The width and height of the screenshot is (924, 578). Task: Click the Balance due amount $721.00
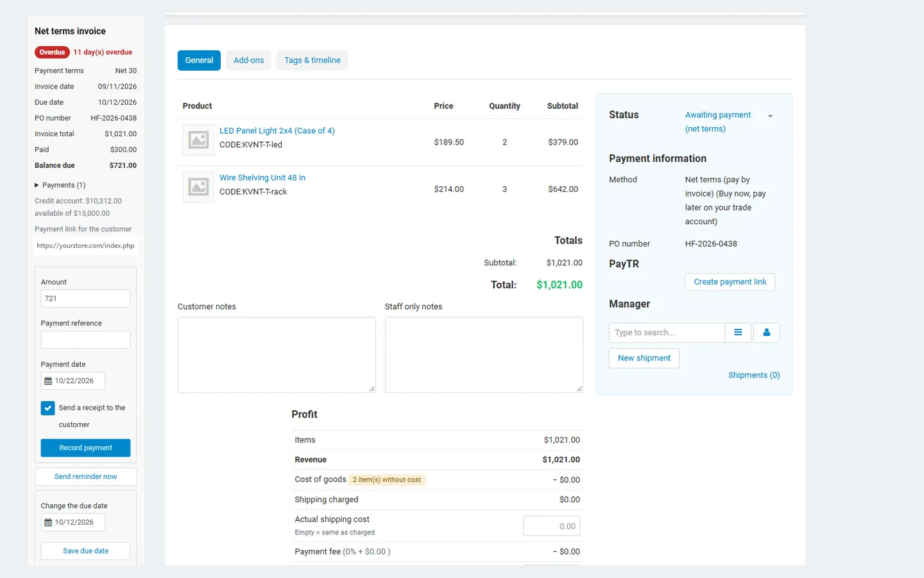[x=123, y=165]
